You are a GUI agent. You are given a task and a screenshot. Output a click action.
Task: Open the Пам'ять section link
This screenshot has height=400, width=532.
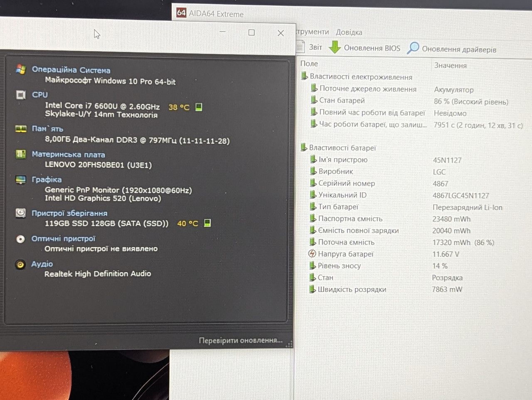coord(48,129)
